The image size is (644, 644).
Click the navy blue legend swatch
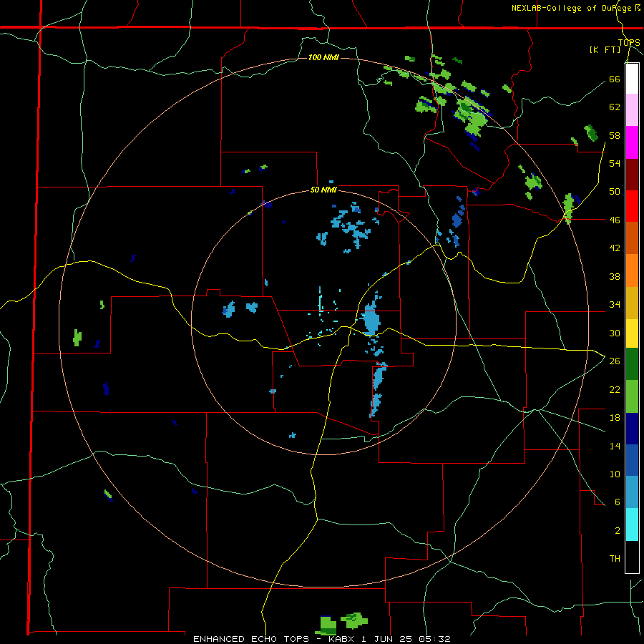pos(632,429)
